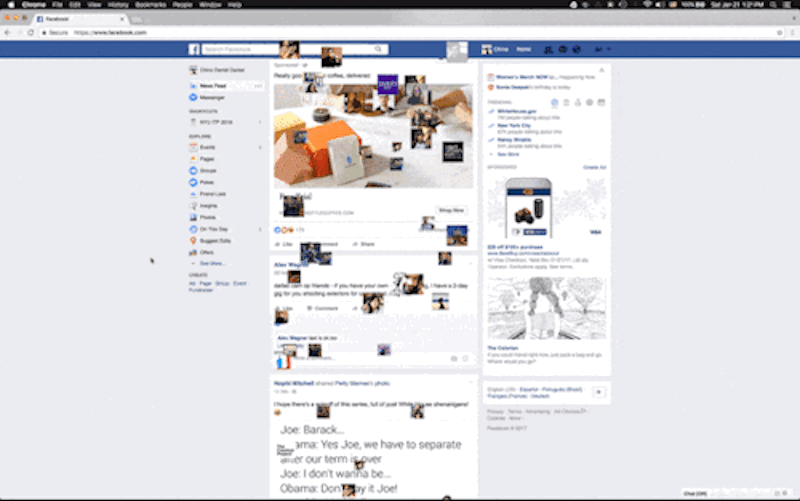Comment on Alex Wagner's post
This screenshot has height=501, width=800.
coord(322,309)
